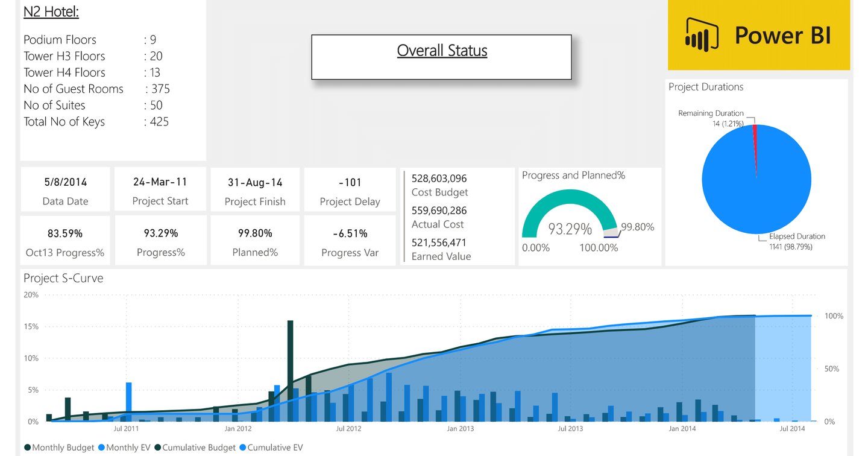This screenshot has height=456, width=868.
Task: Select the Data Date card showing 5/8/2014
Action: click(x=64, y=189)
